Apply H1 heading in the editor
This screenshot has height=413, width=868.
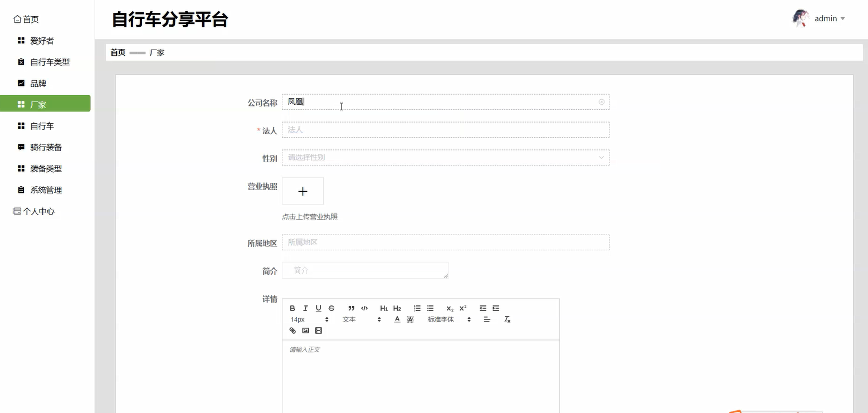click(x=384, y=308)
